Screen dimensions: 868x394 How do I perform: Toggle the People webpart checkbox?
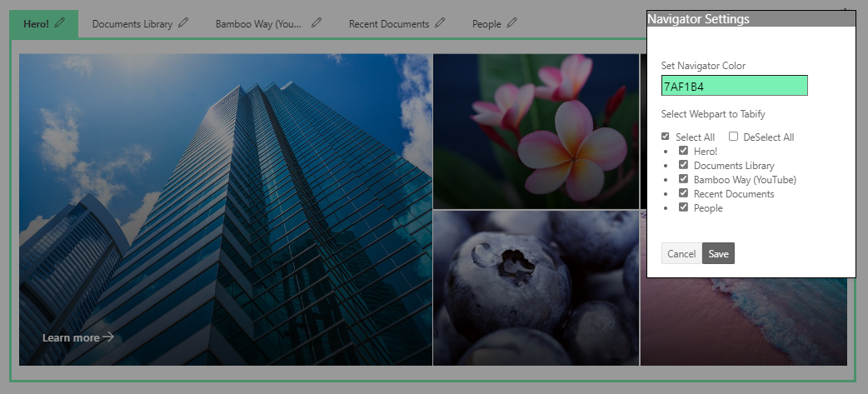tap(683, 207)
